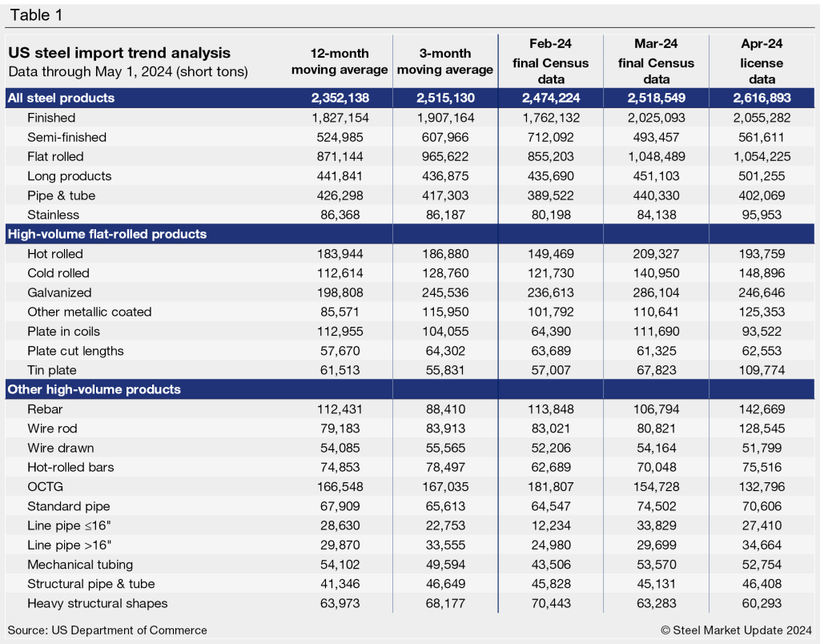Click the 'Apr-24 license data' column header

pyautogui.click(x=761, y=61)
